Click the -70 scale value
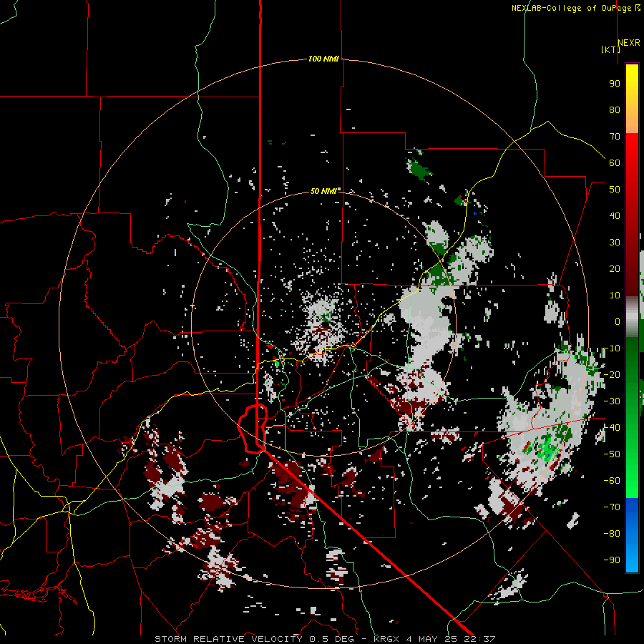 pos(612,507)
